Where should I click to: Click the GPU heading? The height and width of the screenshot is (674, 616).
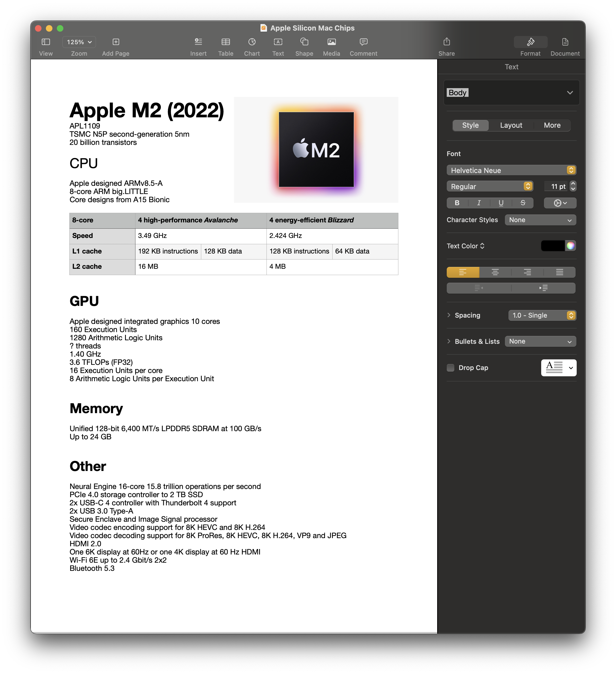84,301
